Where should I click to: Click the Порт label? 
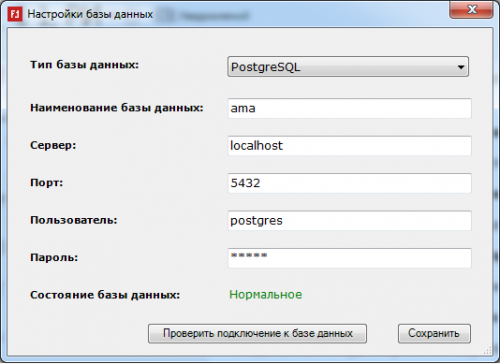(x=46, y=183)
